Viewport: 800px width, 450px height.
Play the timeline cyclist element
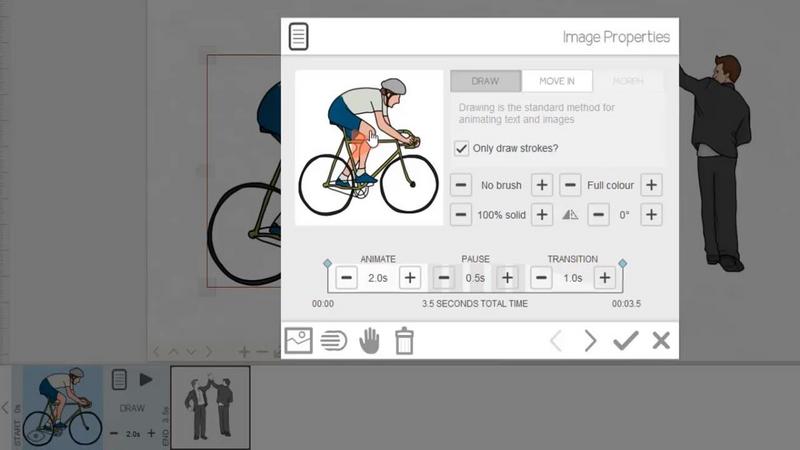(146, 380)
